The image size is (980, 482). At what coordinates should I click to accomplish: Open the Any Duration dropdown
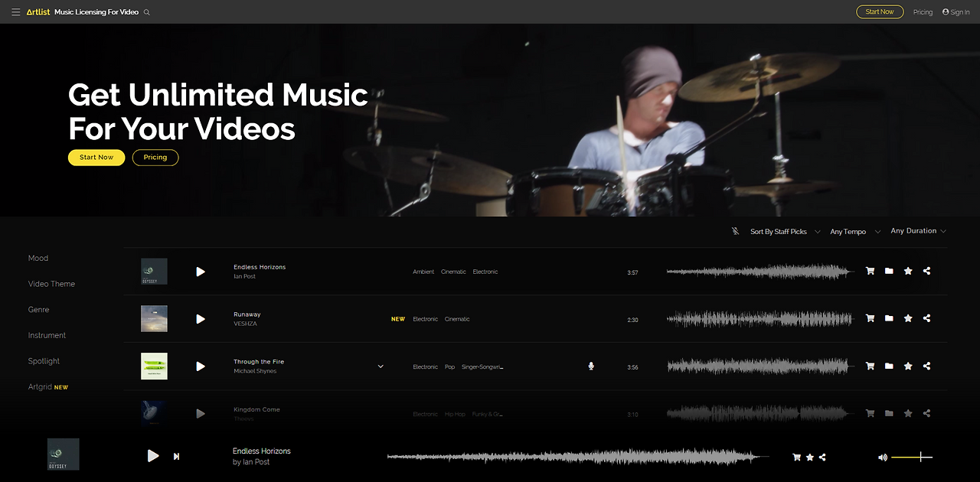tap(916, 230)
